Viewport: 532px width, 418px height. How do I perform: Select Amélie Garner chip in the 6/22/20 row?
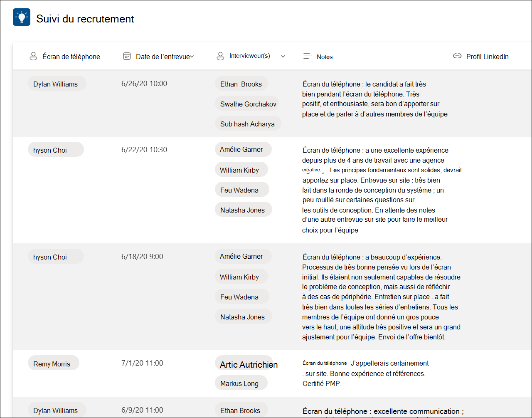pos(243,149)
